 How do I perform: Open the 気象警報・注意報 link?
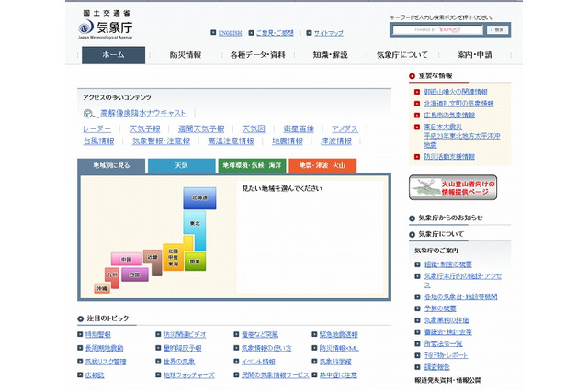pyautogui.click(x=162, y=141)
